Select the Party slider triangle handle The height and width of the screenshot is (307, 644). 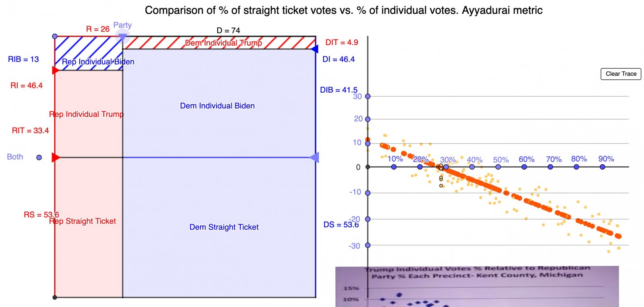point(122,37)
